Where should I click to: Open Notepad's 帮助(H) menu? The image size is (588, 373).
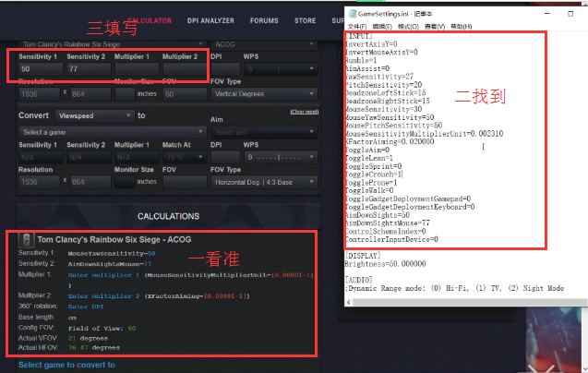pyautogui.click(x=461, y=26)
